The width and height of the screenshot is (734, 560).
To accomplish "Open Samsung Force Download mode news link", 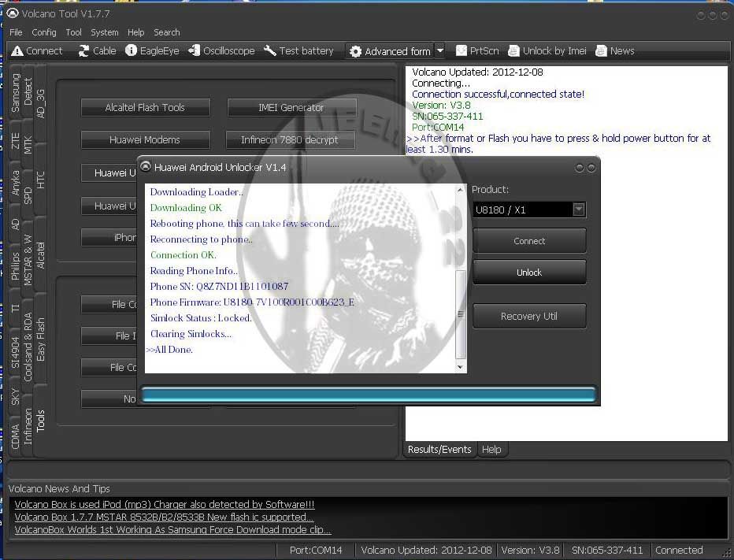I will (172, 529).
